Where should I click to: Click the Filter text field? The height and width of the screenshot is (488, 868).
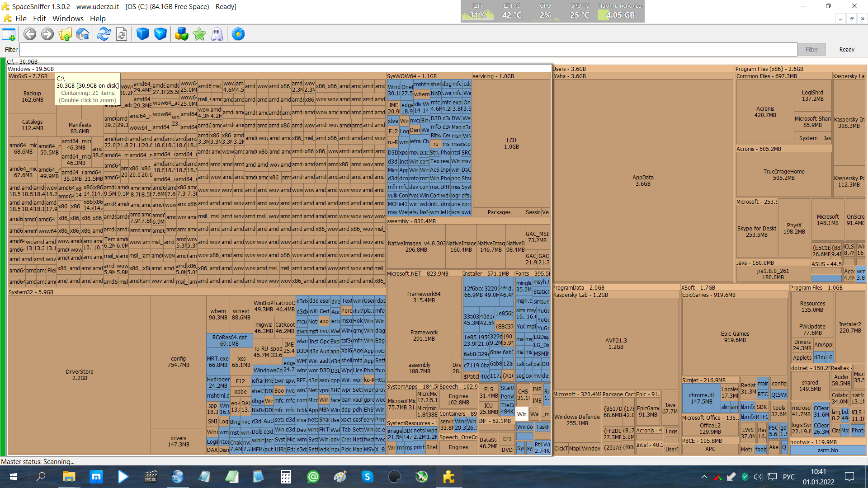pyautogui.click(x=407, y=50)
